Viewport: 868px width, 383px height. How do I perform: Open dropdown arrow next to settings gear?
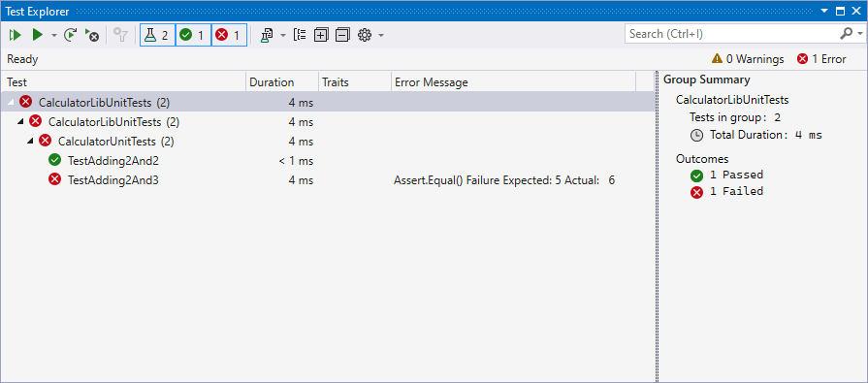point(381,36)
